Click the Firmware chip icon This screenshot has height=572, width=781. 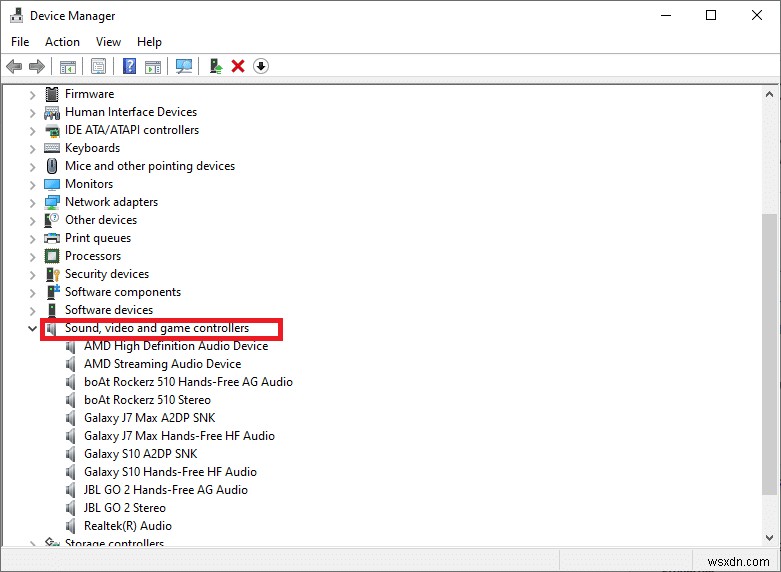52,94
